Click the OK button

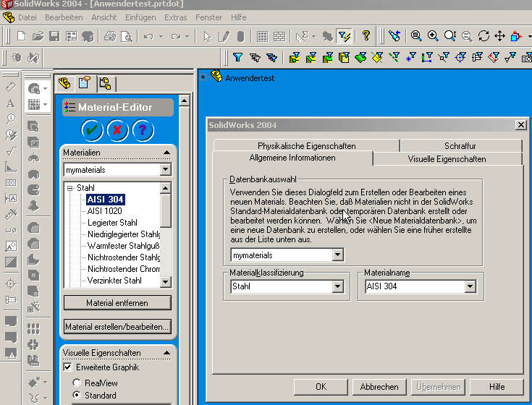pyautogui.click(x=321, y=387)
